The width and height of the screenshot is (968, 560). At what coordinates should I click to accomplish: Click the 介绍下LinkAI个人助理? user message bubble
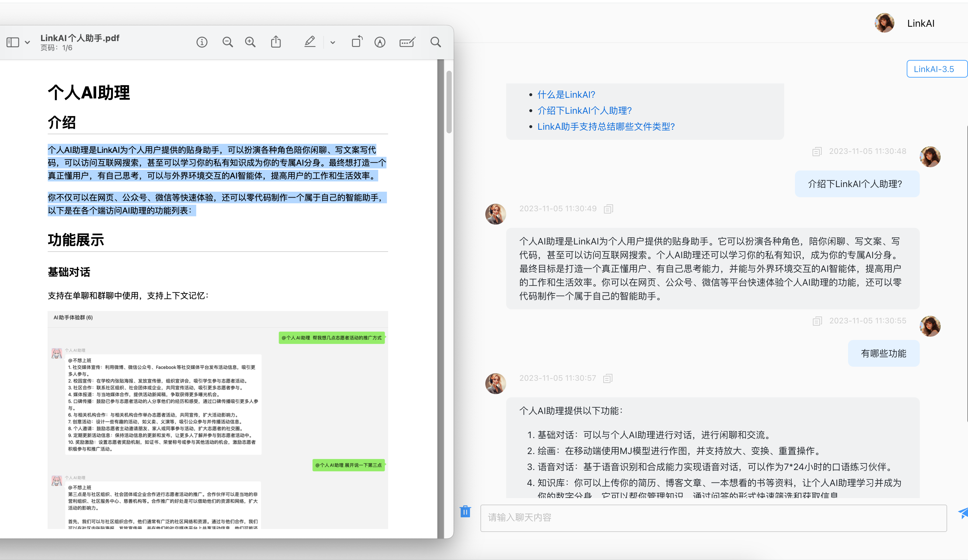click(x=857, y=184)
